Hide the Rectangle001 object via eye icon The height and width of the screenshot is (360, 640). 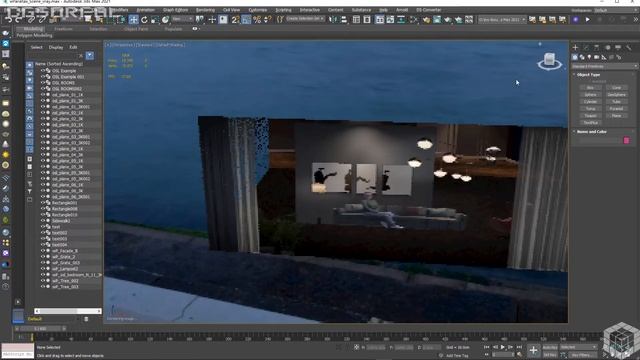coord(42,203)
